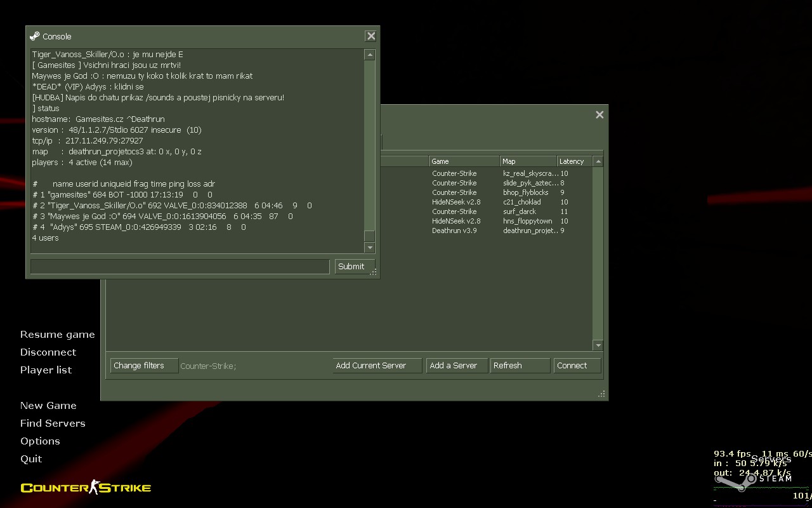Viewport: 812px width, 508px height.
Task: Close the server browser window
Action: click(x=599, y=115)
